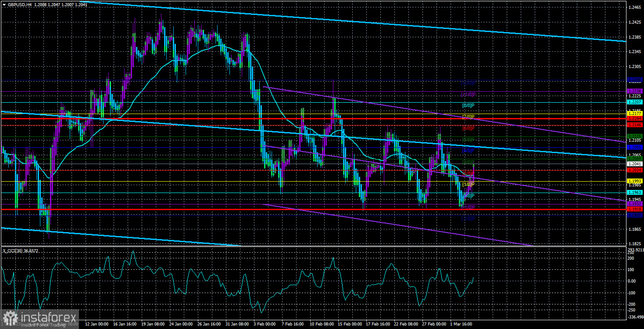Click the CCI scale value 293.9211
The height and width of the screenshot is (329, 644).
pyautogui.click(x=636, y=250)
